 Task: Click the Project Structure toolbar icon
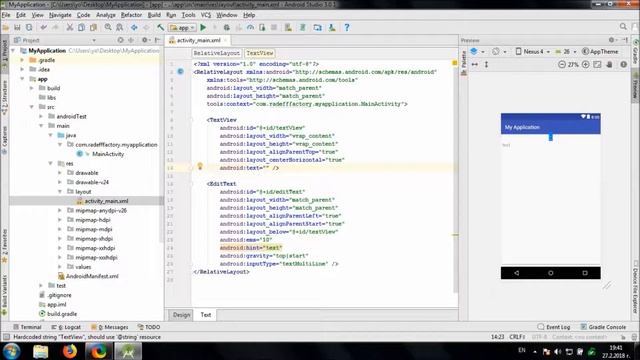click(318, 28)
